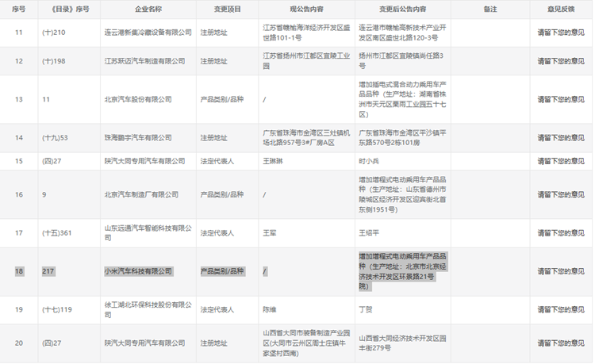Open feedback link for 小米汽车科技有限公司
The width and height of the screenshot is (595, 364).
(560, 271)
